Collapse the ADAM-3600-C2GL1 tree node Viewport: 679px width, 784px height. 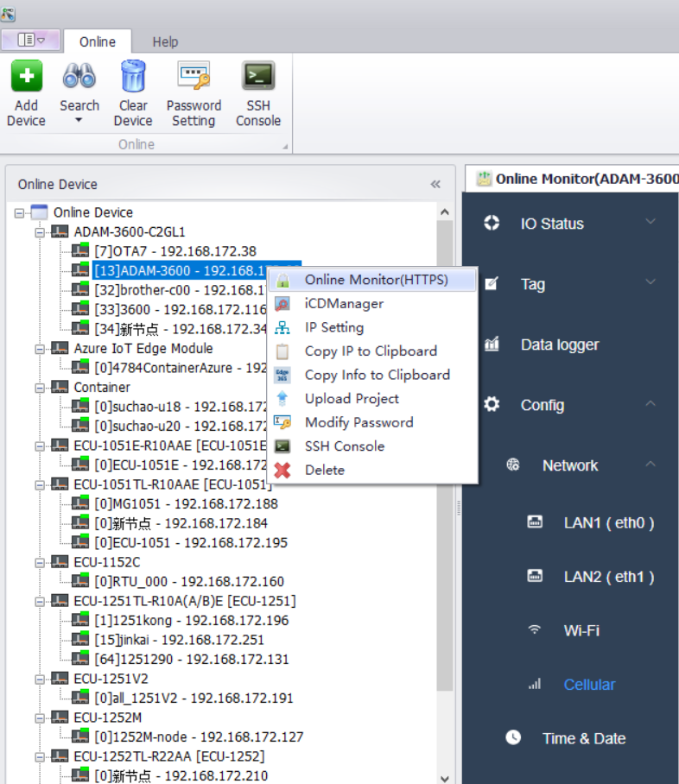(40, 232)
